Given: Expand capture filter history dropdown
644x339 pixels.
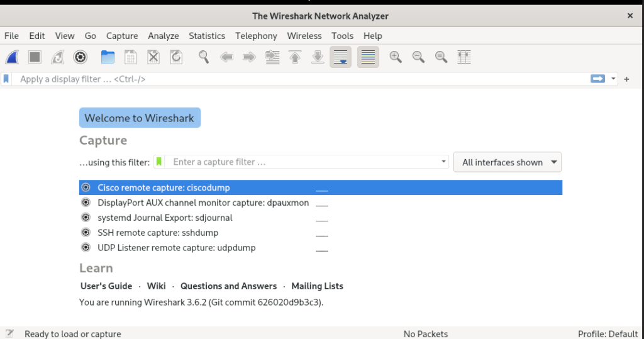Looking at the screenshot, I should click(443, 162).
